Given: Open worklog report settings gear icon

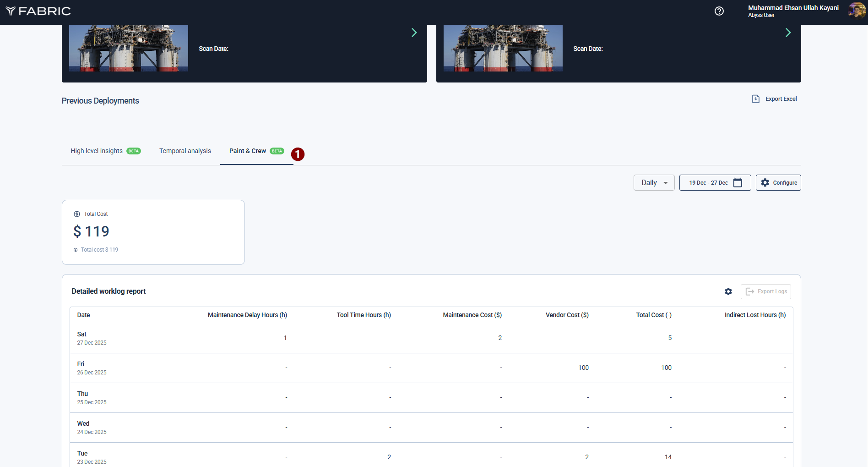Looking at the screenshot, I should (728, 291).
